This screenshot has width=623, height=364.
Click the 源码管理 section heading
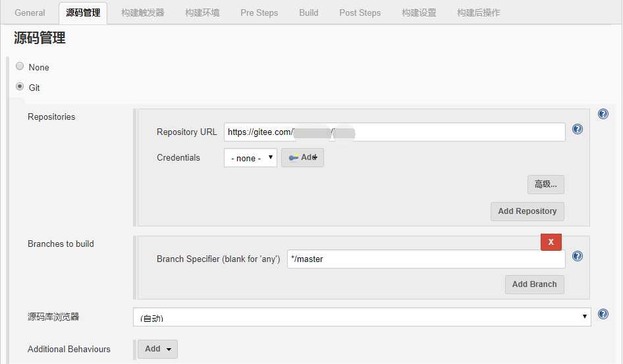[40, 38]
